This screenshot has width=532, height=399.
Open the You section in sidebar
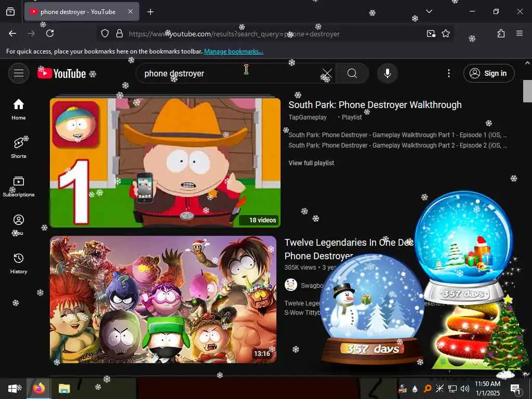(x=19, y=224)
